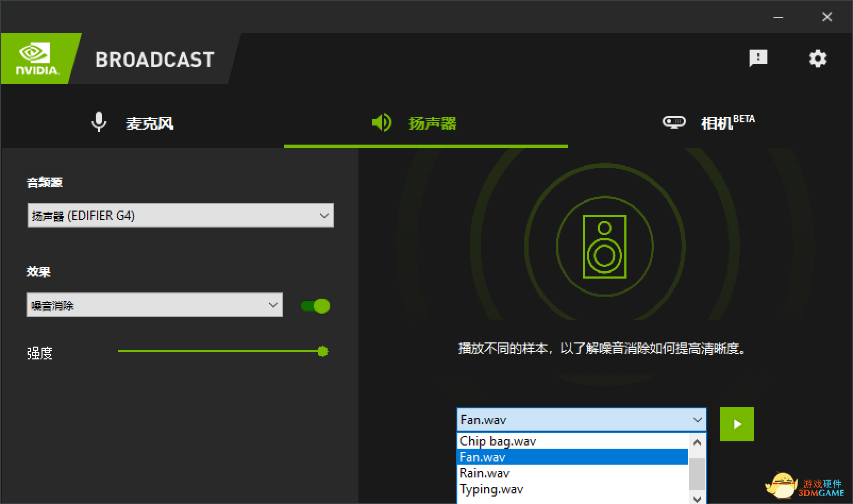853x504 pixels.
Task: Select Chip bag.wav from the list
Action: point(573,441)
